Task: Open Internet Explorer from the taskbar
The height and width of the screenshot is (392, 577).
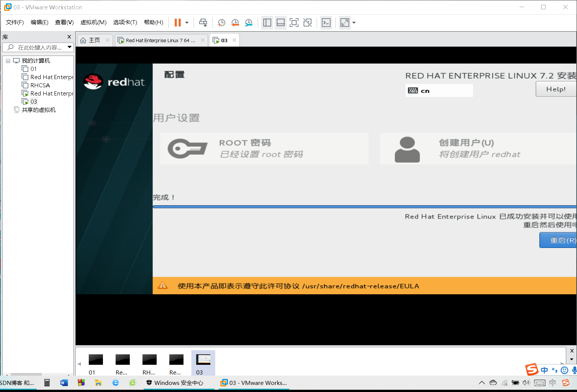Action: 116,383
